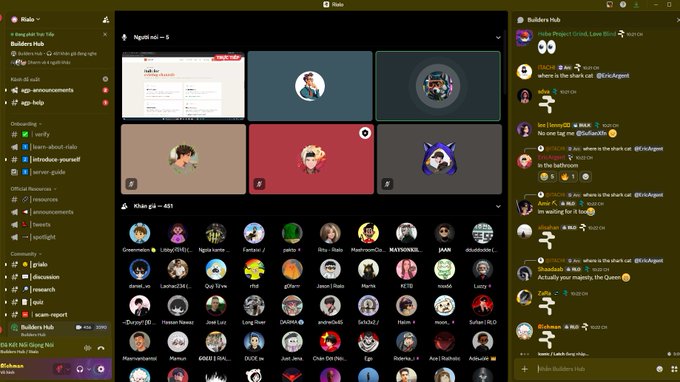Screen dimensions: 680x382
Task: Open the tweets channel
Action: tap(41, 225)
